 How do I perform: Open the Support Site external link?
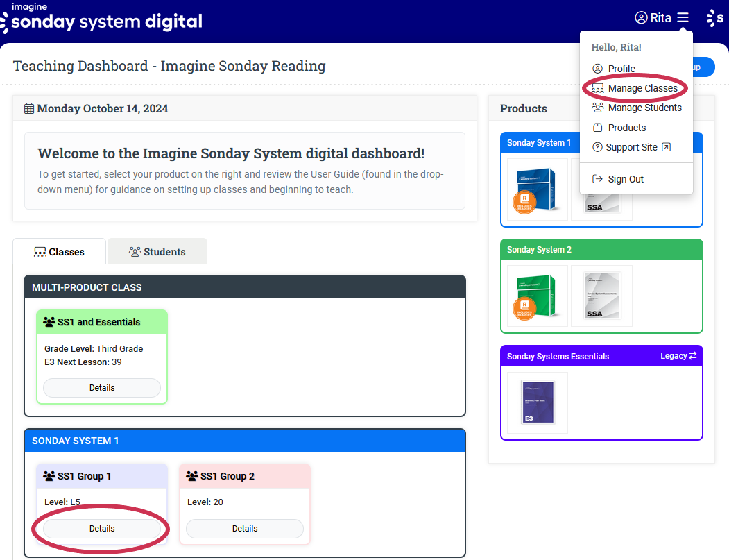(x=631, y=147)
